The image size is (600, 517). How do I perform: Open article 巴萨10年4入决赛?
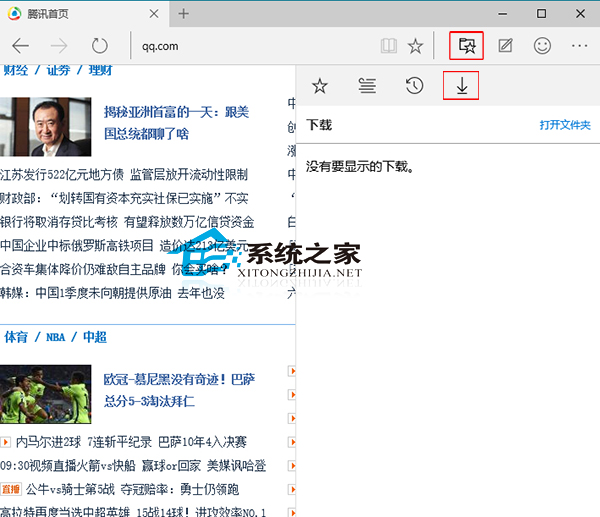coord(202,442)
